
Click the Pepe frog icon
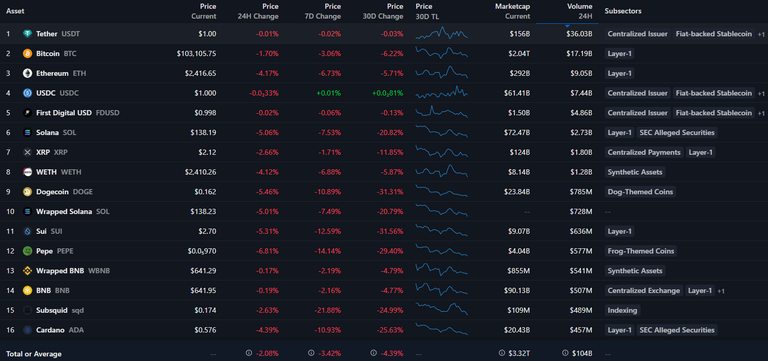[27, 251]
